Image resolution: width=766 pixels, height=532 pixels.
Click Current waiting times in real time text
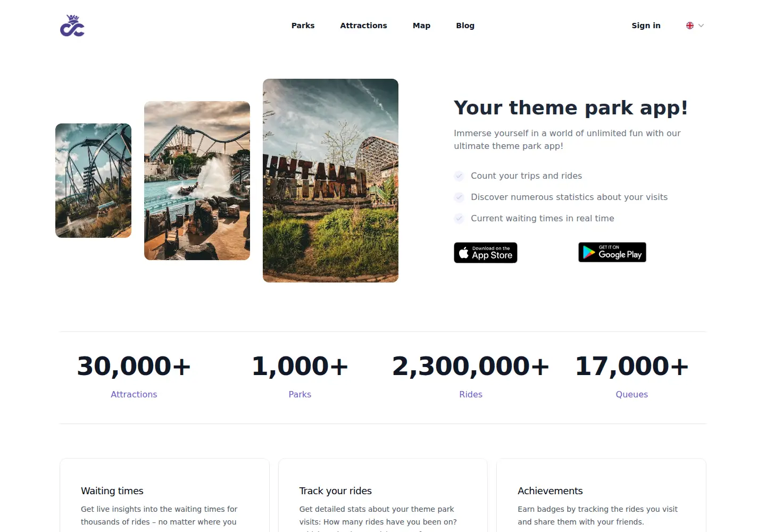click(x=543, y=218)
